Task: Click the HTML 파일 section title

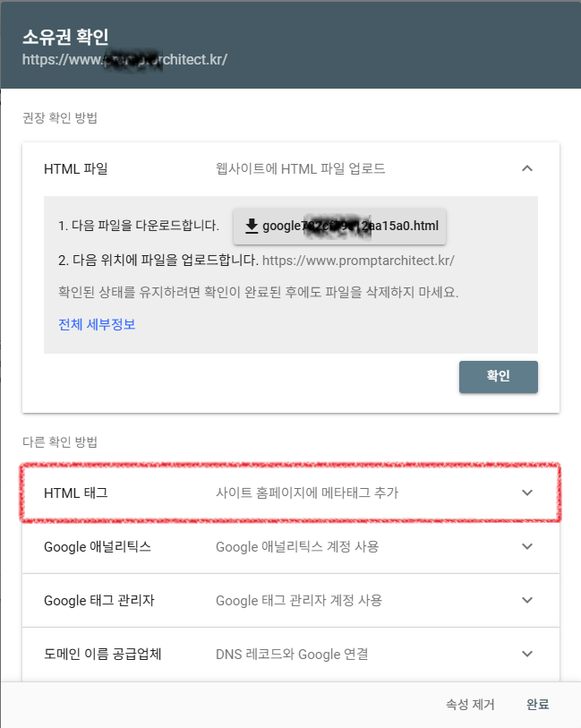Action: pyautogui.click(x=76, y=169)
